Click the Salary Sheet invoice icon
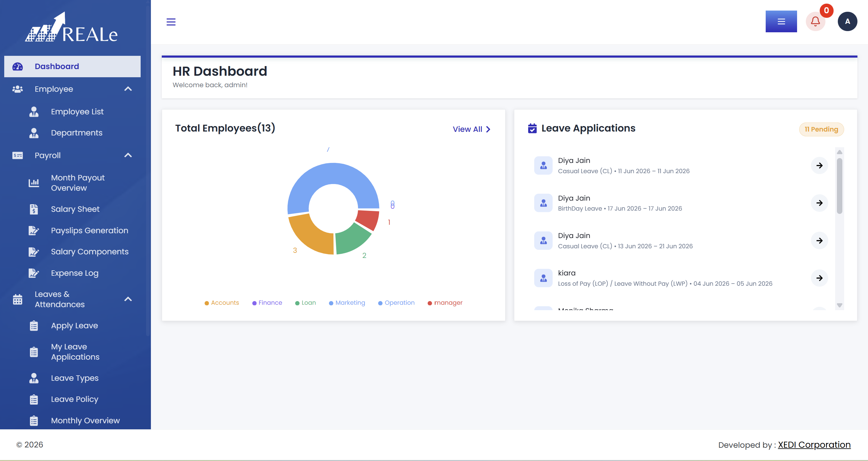The image size is (868, 461). pyautogui.click(x=34, y=209)
